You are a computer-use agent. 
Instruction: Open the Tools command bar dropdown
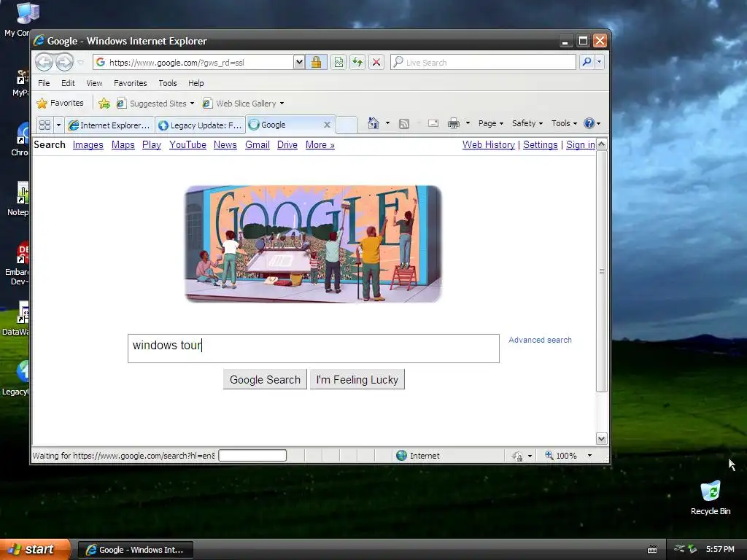tap(565, 123)
